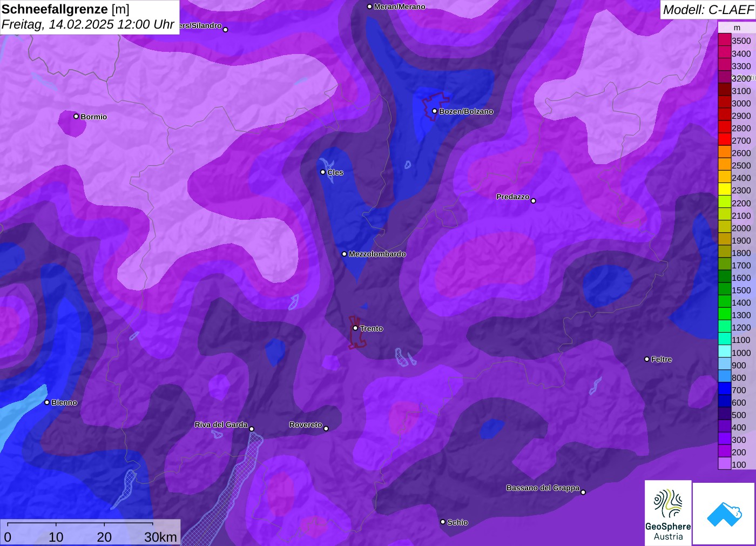Click the Rovereto map label

(x=306, y=424)
